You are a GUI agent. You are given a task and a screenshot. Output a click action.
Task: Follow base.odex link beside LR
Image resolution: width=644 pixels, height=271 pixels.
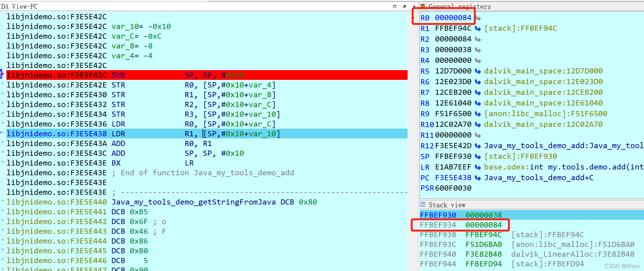click(x=564, y=167)
